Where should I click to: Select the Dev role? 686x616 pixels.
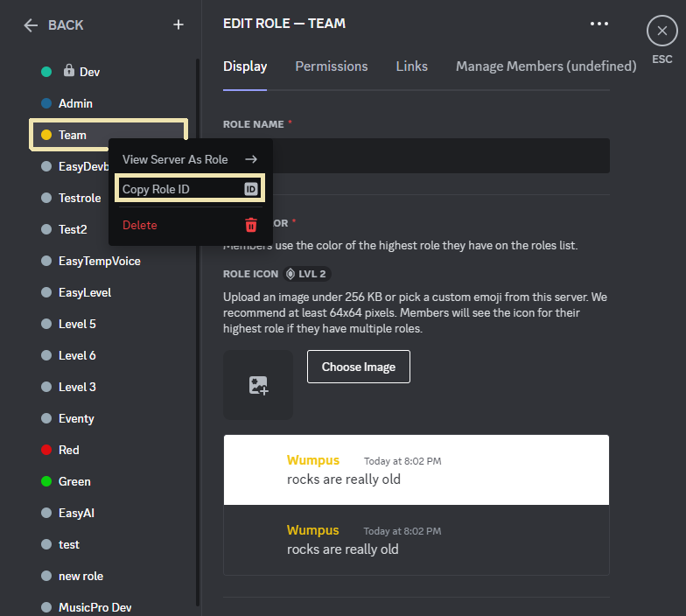pos(108,72)
